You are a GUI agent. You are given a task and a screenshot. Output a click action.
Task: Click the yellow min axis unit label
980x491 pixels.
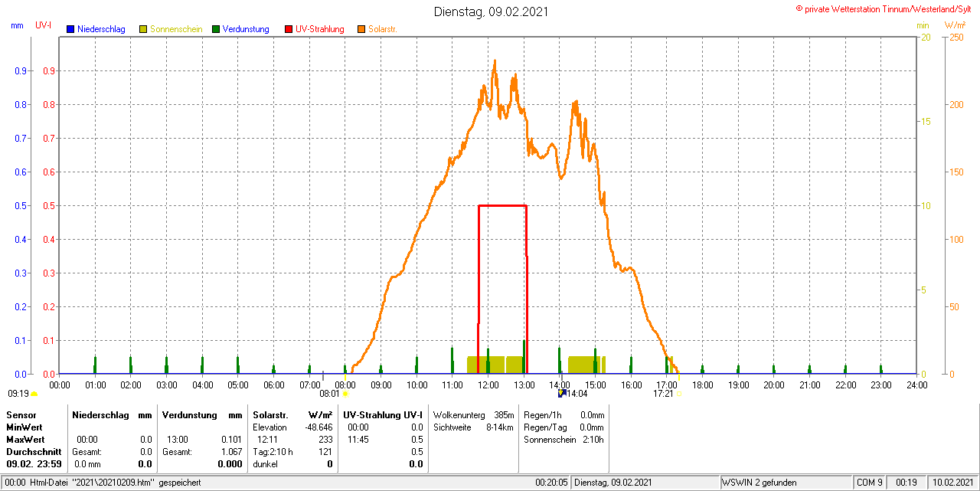pyautogui.click(x=923, y=25)
